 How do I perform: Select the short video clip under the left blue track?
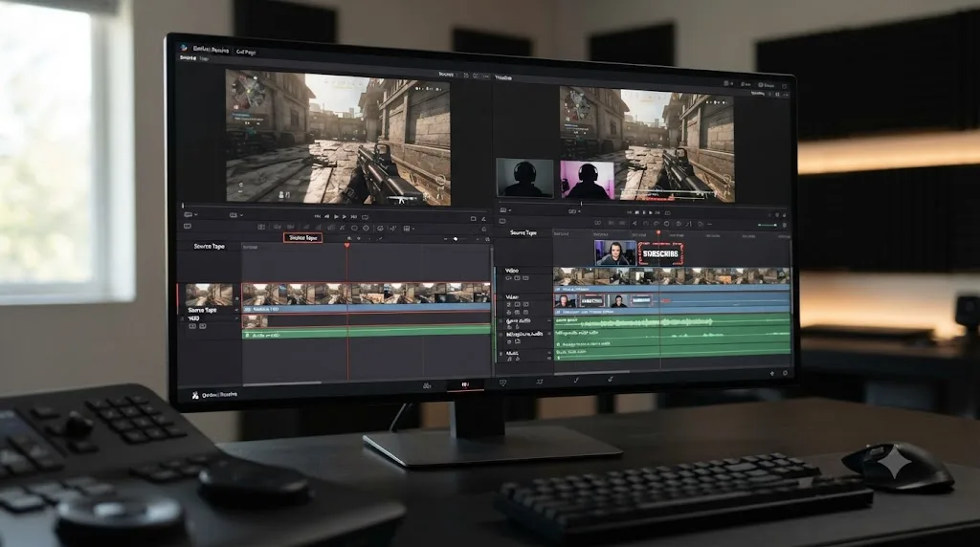(255, 321)
